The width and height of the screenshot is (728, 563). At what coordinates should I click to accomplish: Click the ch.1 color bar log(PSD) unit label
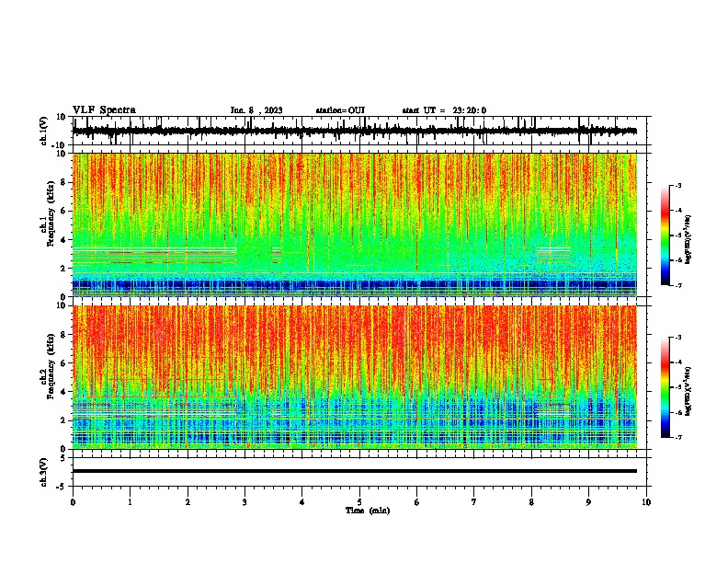[688, 240]
